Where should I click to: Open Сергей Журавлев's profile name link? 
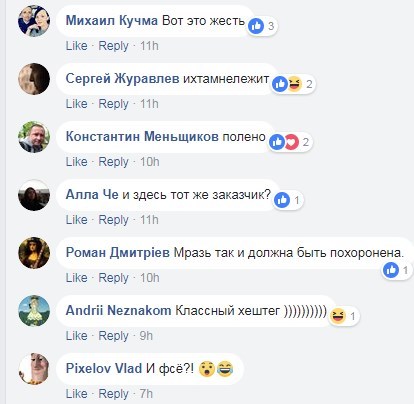click(122, 79)
